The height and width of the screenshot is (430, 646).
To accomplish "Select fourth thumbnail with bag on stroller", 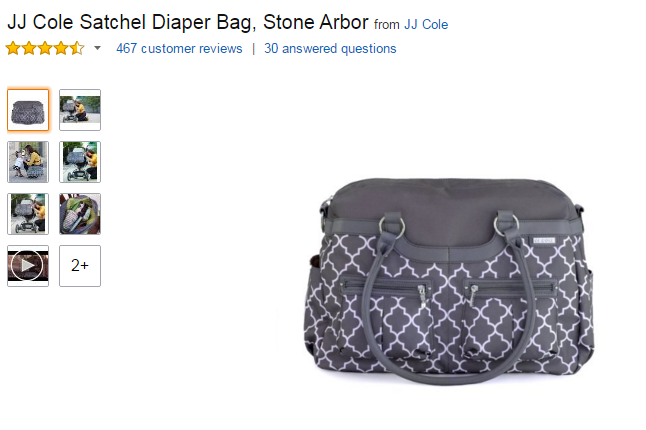I will (x=80, y=162).
